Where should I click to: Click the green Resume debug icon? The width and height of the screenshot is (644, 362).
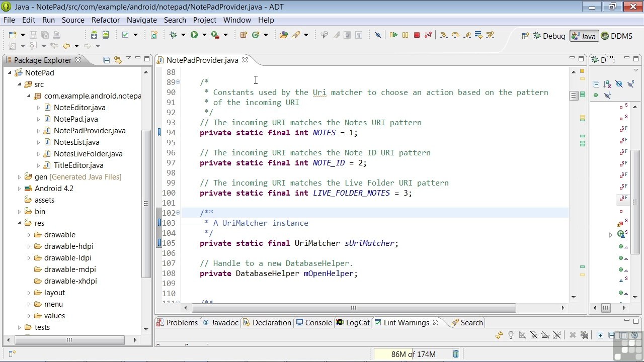pyautogui.click(x=393, y=35)
